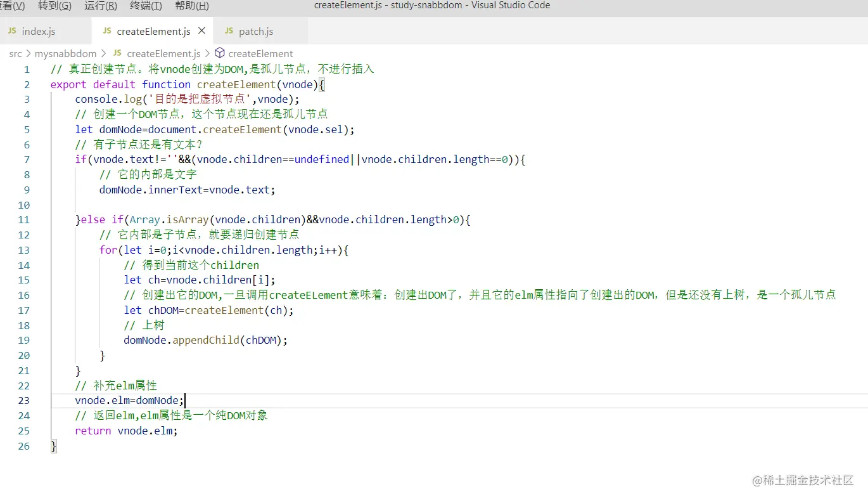Open the src breadcrumb dropdown
868x501 pixels.
click(15, 53)
